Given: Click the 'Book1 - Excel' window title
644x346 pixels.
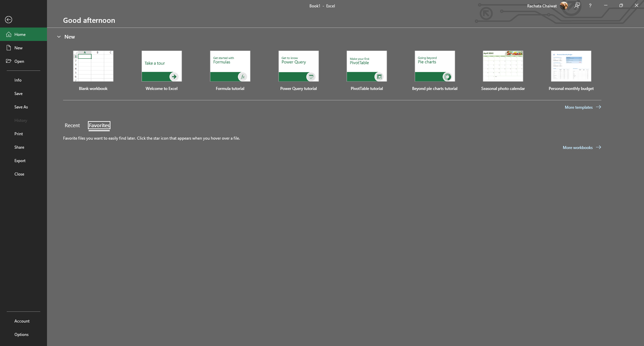Looking at the screenshot, I should [322, 6].
